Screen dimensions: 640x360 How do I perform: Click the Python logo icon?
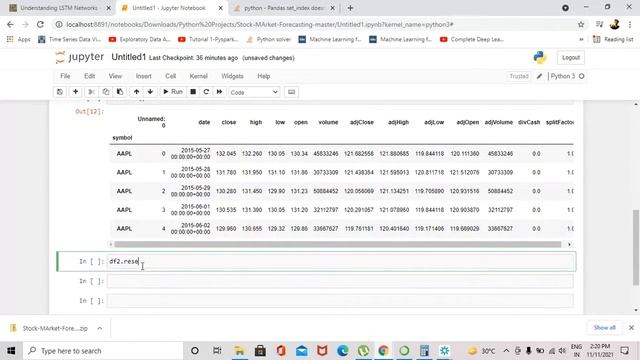[x=540, y=57]
